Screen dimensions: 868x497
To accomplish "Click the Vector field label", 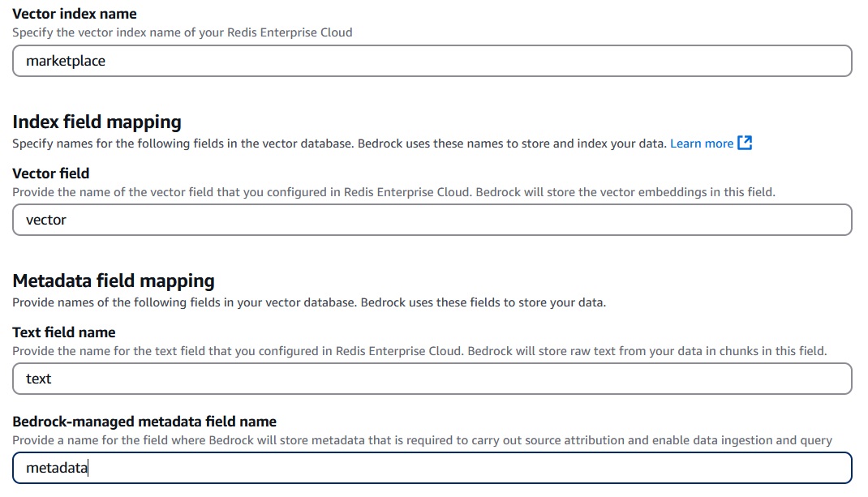I will (50, 174).
